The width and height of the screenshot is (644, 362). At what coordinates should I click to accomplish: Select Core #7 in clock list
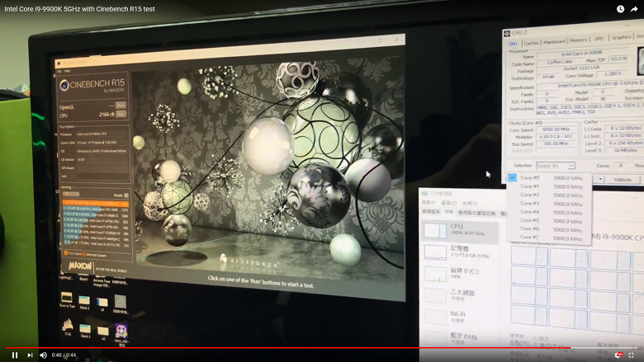pyautogui.click(x=549, y=237)
